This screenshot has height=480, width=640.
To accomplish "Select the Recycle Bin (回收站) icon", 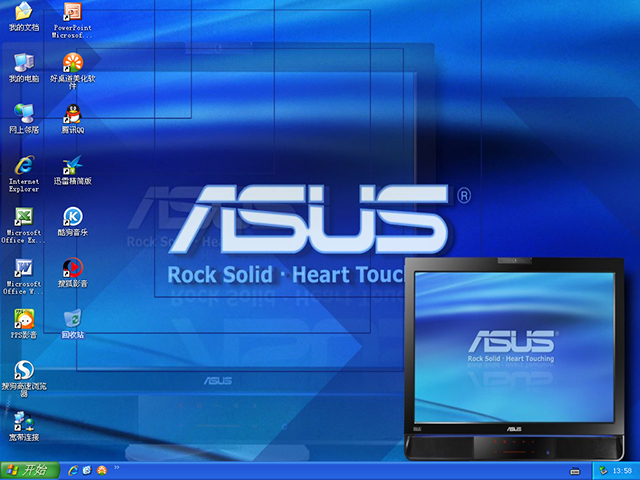I will tap(72, 319).
